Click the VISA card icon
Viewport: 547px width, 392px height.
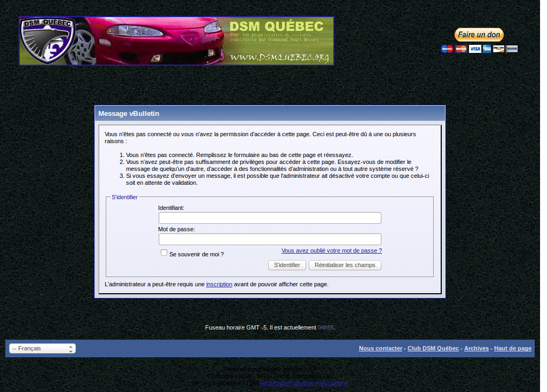[x=475, y=49]
